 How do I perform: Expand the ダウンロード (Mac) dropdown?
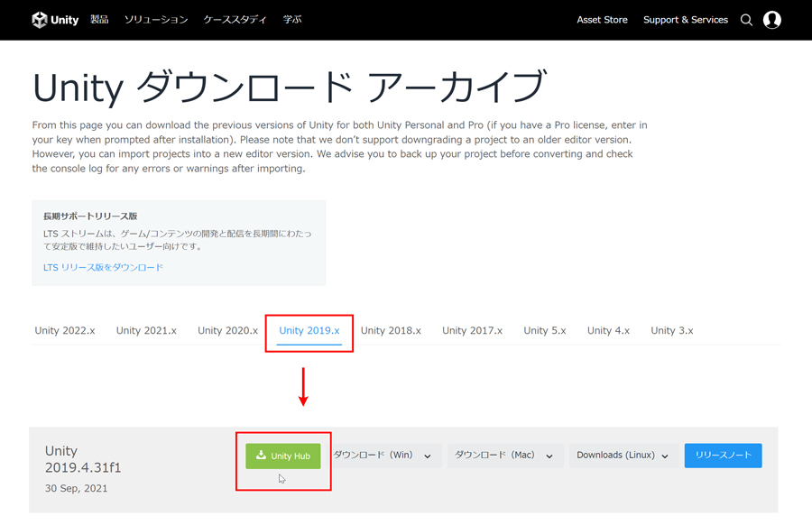[504, 456]
